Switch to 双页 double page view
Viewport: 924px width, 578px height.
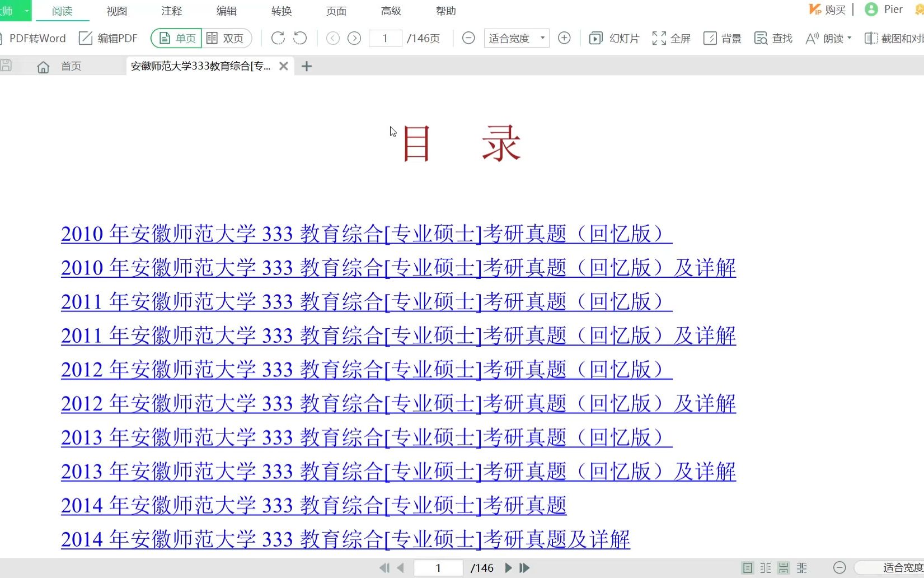(226, 38)
